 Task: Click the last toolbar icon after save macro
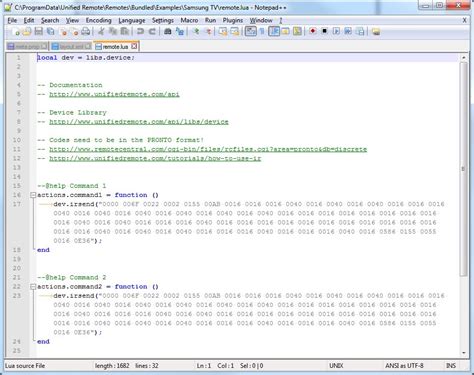pyautogui.click(x=376, y=32)
